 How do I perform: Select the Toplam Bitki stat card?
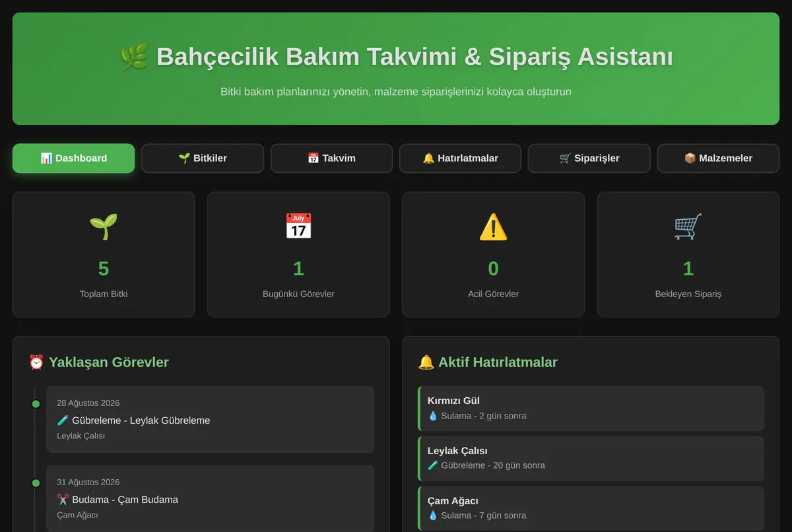(104, 255)
